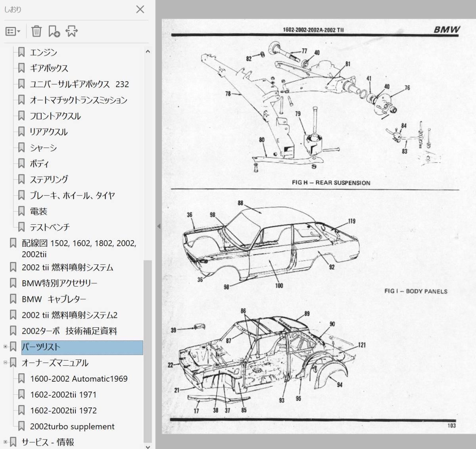Click the bookmark panel scroll down arrow
Image resolution: width=476 pixels, height=449 pixels.
pyautogui.click(x=148, y=446)
